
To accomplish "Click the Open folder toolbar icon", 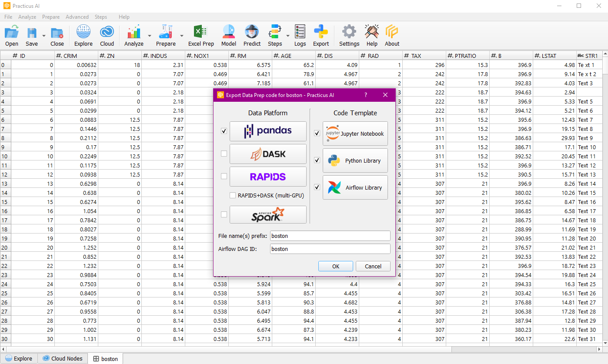I will pyautogui.click(x=12, y=36).
